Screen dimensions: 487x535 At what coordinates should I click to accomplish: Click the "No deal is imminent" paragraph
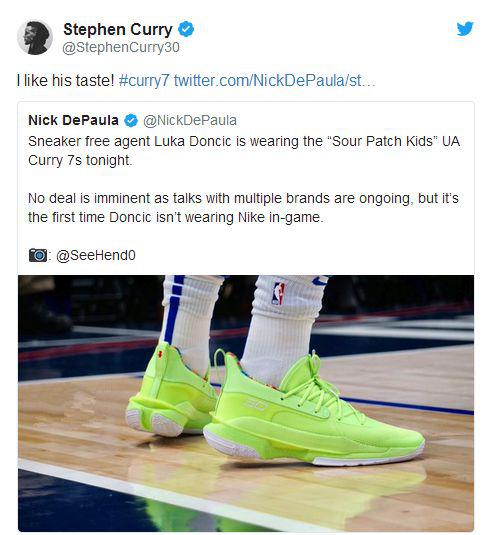pos(243,207)
